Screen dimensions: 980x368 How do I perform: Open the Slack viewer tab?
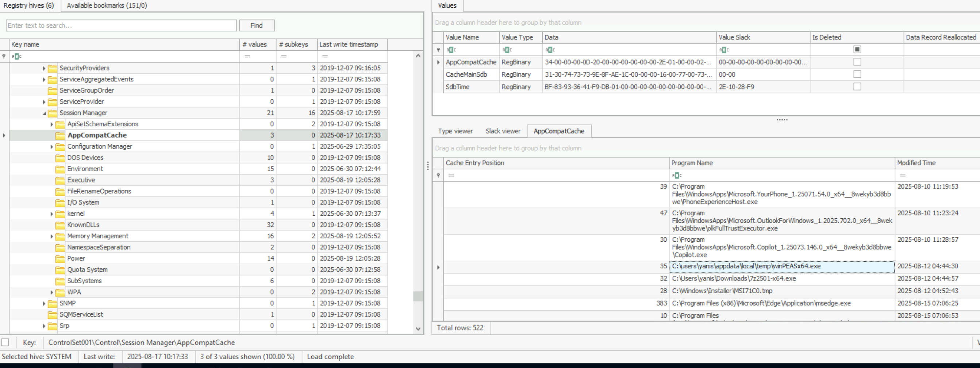coord(503,131)
